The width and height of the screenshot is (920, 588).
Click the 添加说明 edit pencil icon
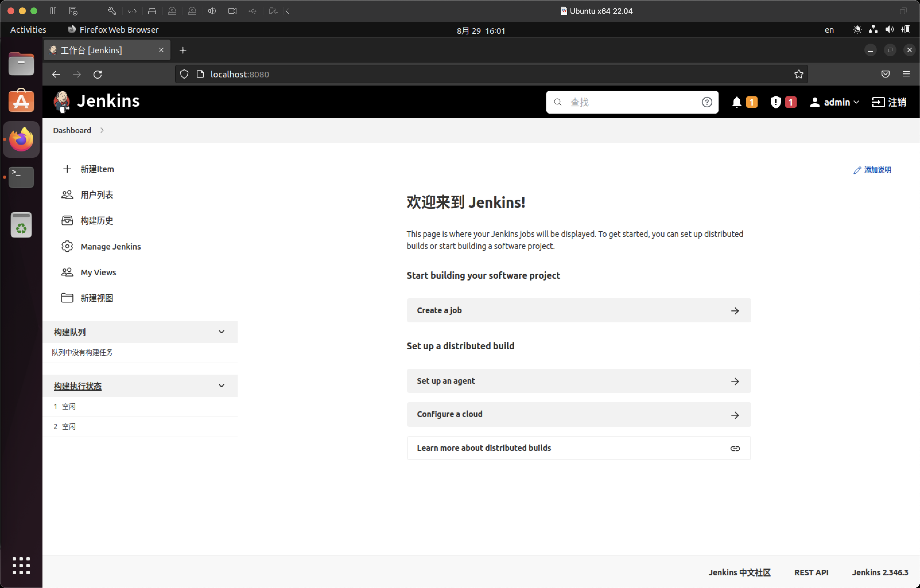coord(856,170)
